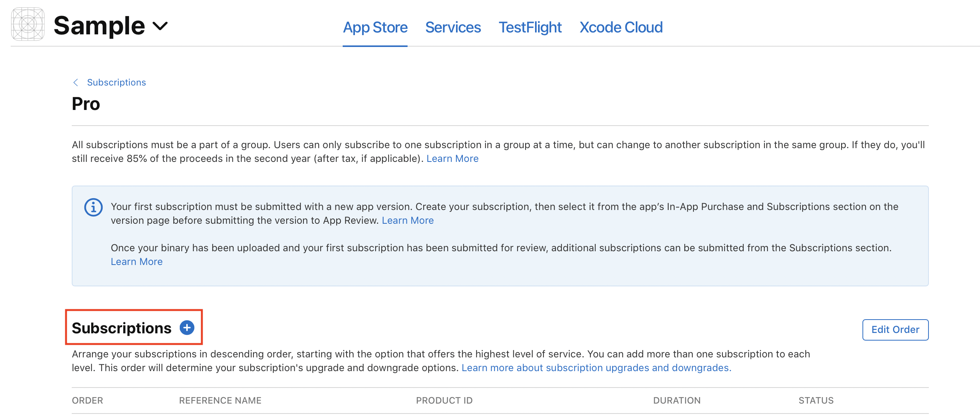Screen dimensions: 980x420
Task: Click the info icon in the notice banner
Action: (x=93, y=207)
